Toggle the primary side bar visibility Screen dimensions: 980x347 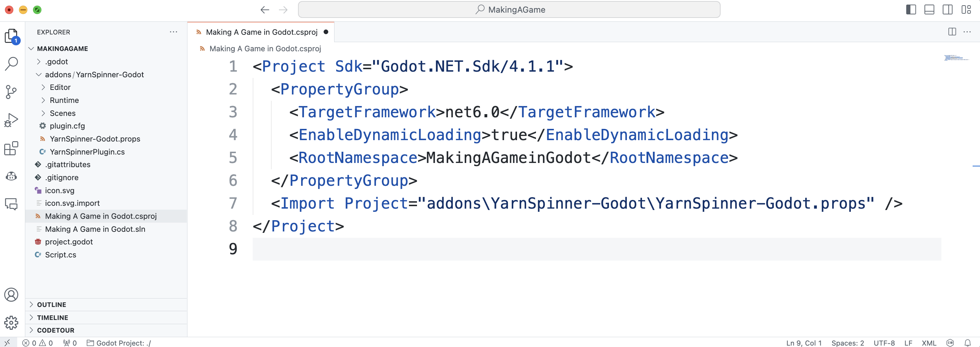911,9
